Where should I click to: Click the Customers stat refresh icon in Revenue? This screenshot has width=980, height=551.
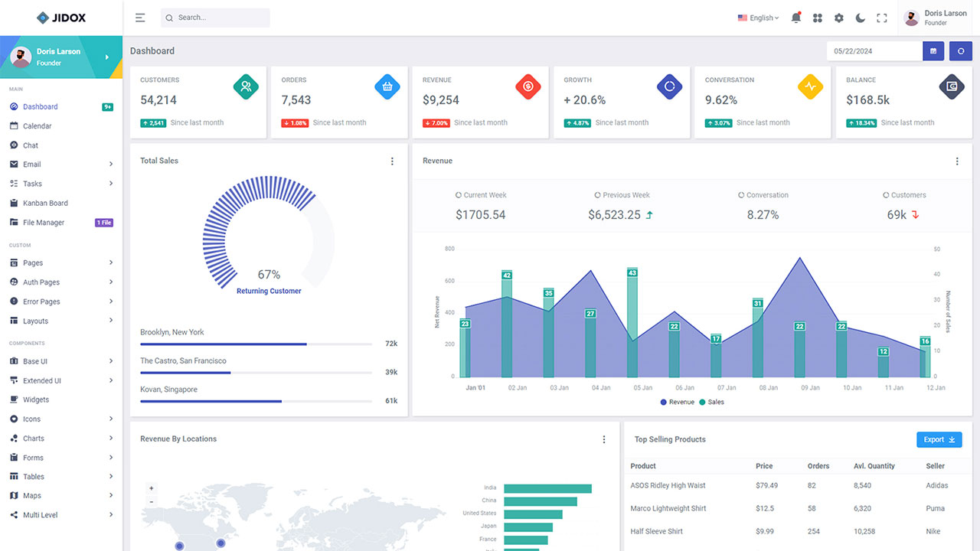[886, 195]
